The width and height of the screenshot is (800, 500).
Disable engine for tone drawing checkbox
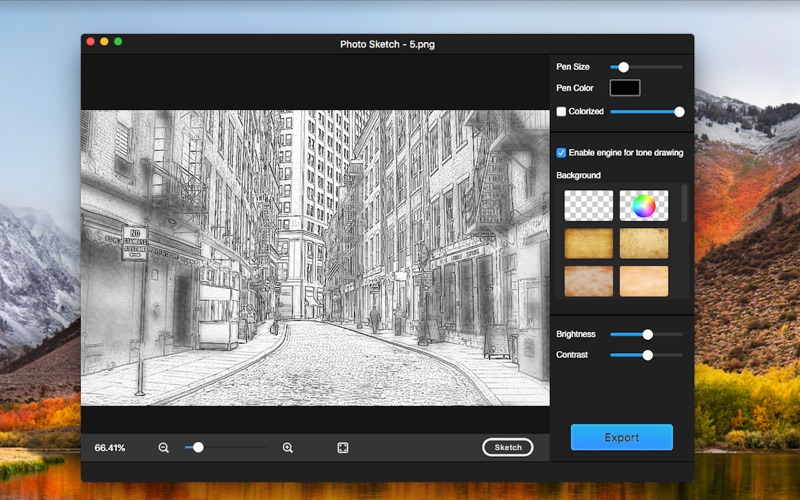point(561,153)
